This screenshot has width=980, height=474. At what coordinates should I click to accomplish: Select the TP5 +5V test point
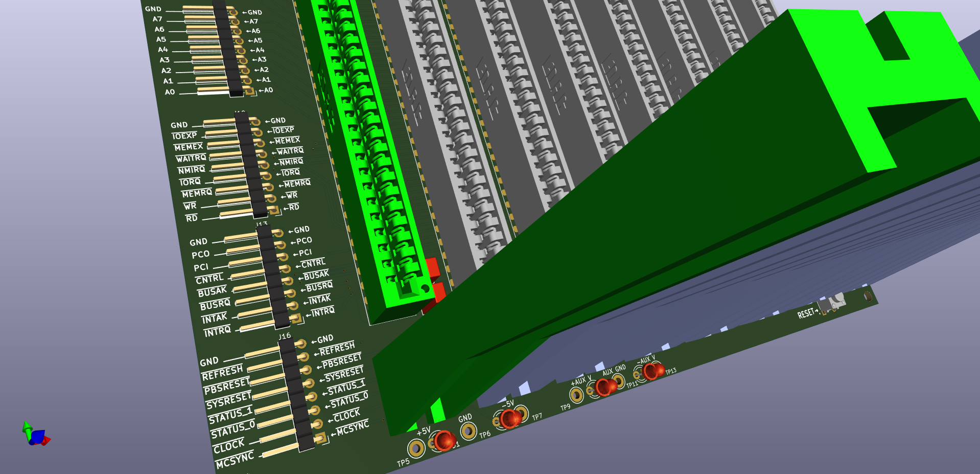click(417, 447)
